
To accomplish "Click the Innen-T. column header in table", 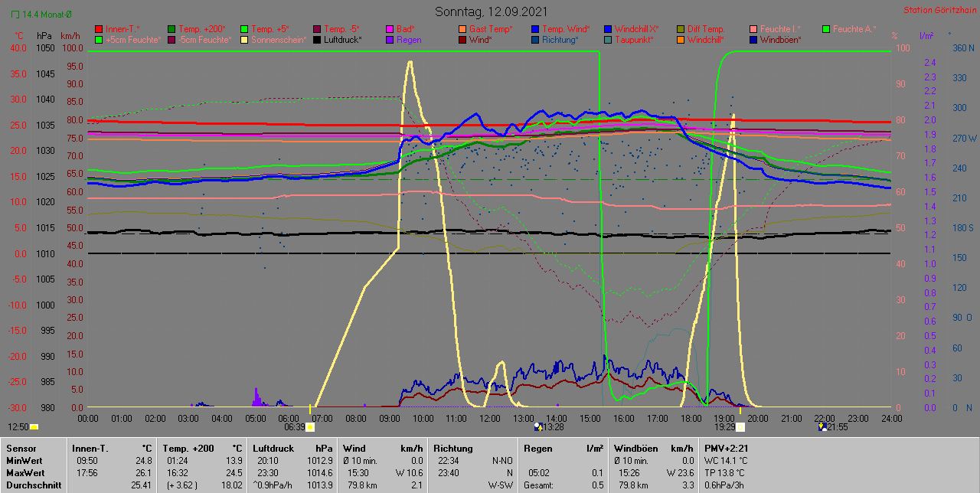I will click(x=89, y=448).
